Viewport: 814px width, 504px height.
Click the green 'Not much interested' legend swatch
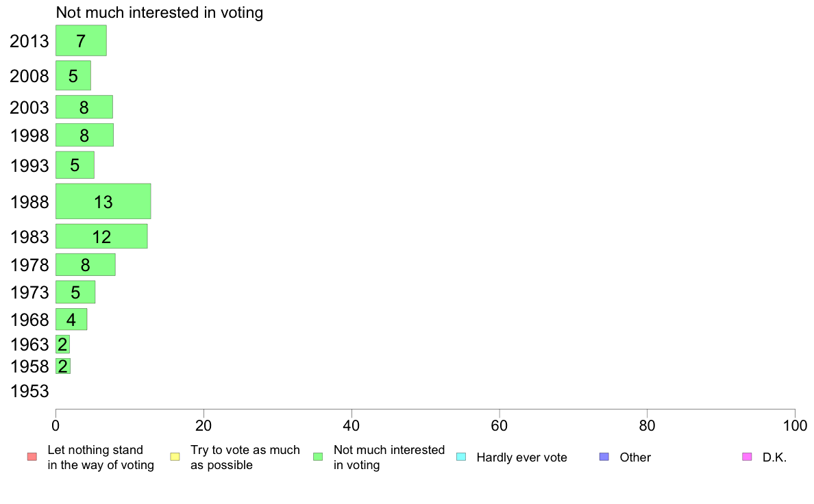tap(318, 457)
